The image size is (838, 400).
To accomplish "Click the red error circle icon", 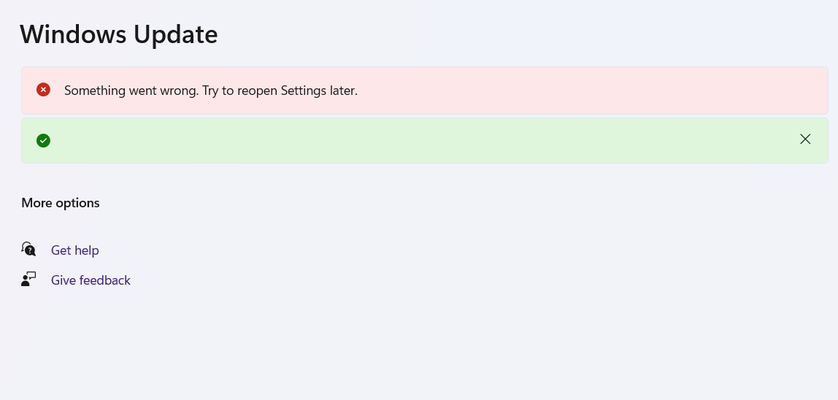I will pos(43,90).
